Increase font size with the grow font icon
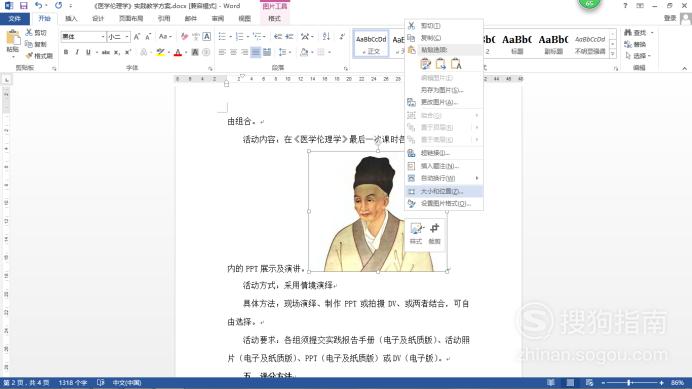Screen dimensions: 692x389 coord(137,37)
